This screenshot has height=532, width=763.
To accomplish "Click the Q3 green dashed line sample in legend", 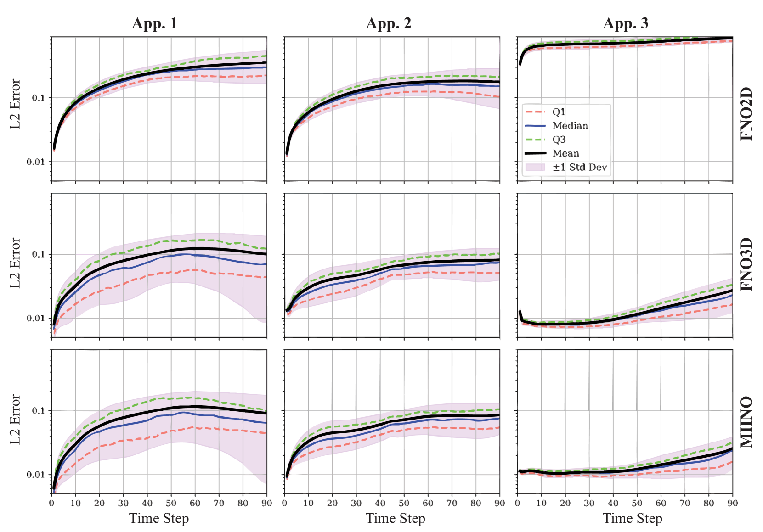I will pyautogui.click(x=535, y=140).
